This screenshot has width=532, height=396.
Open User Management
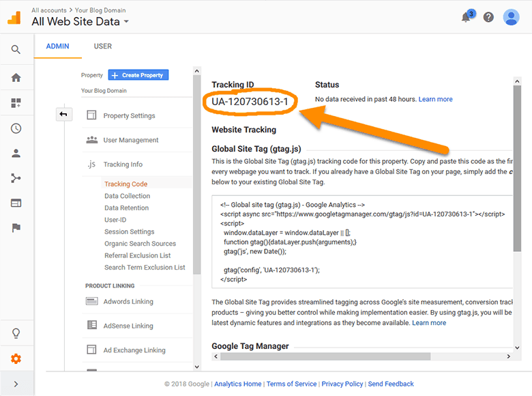click(131, 140)
